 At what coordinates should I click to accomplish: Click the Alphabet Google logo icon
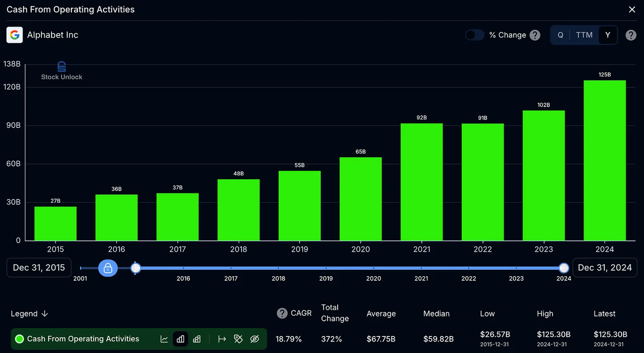[x=15, y=35]
